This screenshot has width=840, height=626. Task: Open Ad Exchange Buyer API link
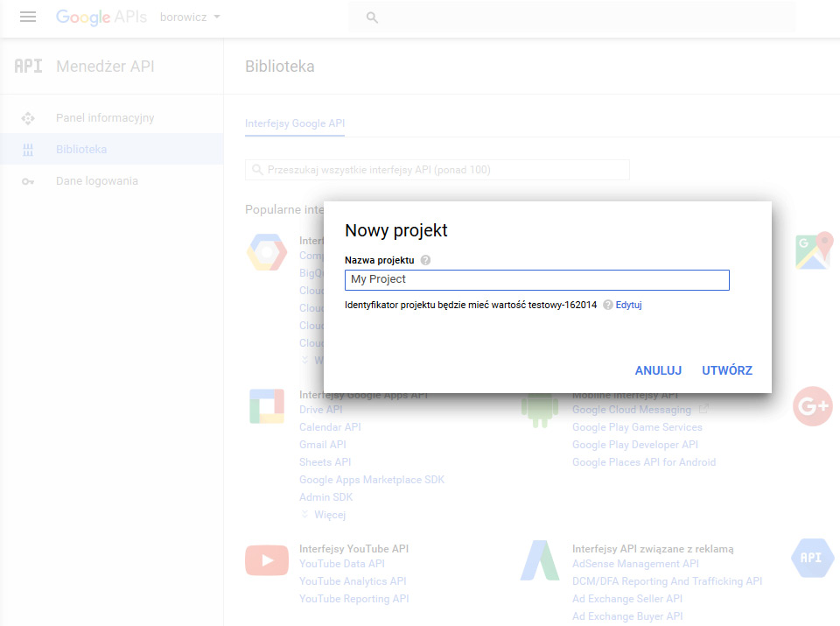click(627, 616)
